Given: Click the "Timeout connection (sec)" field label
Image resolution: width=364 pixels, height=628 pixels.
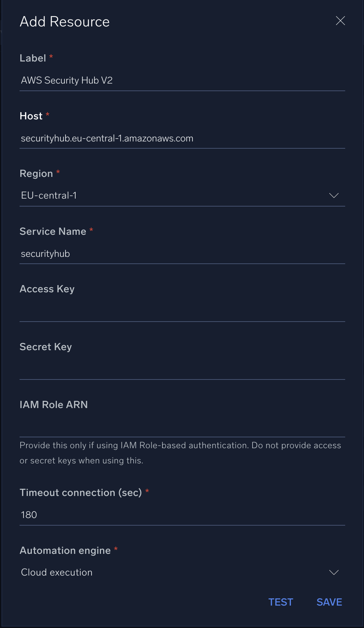Looking at the screenshot, I should [81, 493].
